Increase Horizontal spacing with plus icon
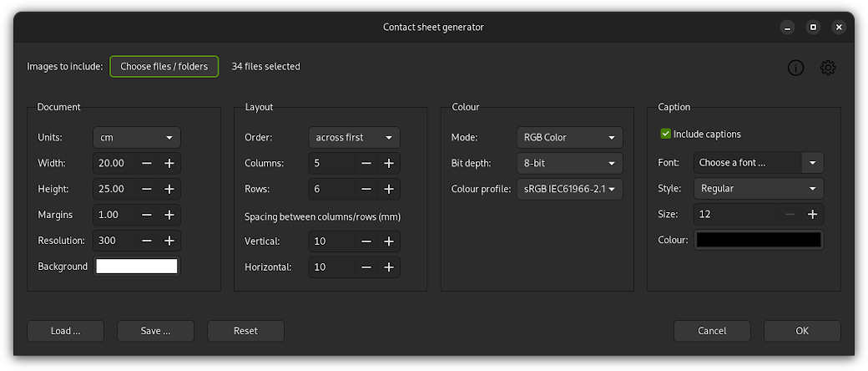This screenshot has width=868, height=371. [x=388, y=267]
